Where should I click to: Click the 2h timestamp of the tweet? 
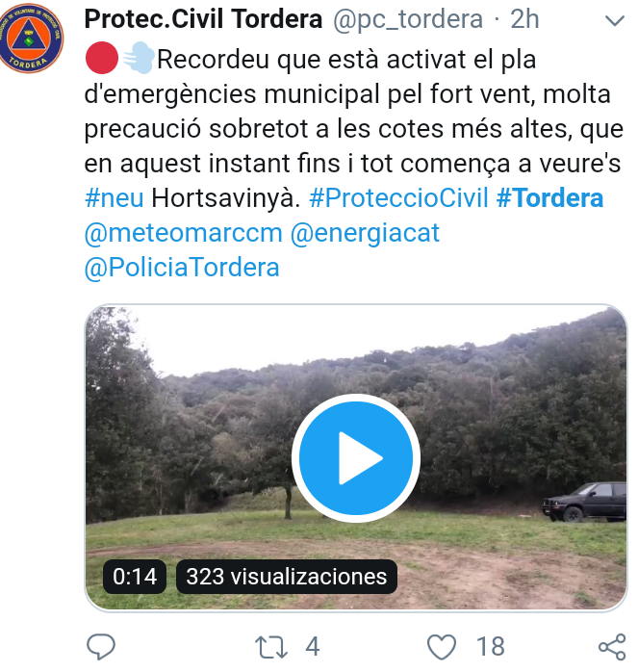[x=524, y=19]
